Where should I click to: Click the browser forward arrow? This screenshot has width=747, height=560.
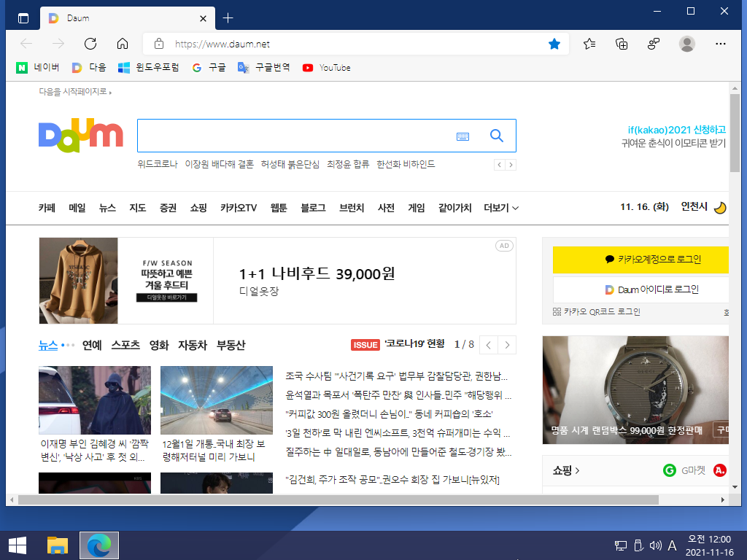[x=58, y=44]
